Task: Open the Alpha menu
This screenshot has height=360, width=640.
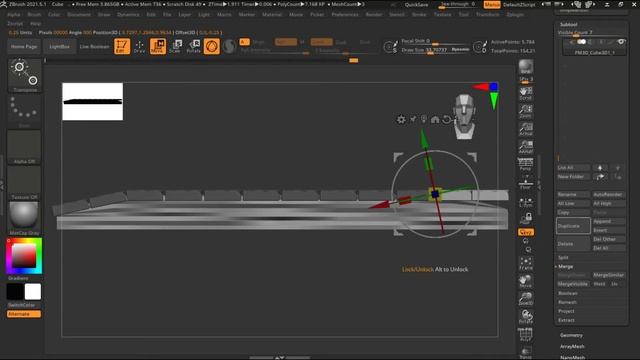Action: click(x=13, y=14)
